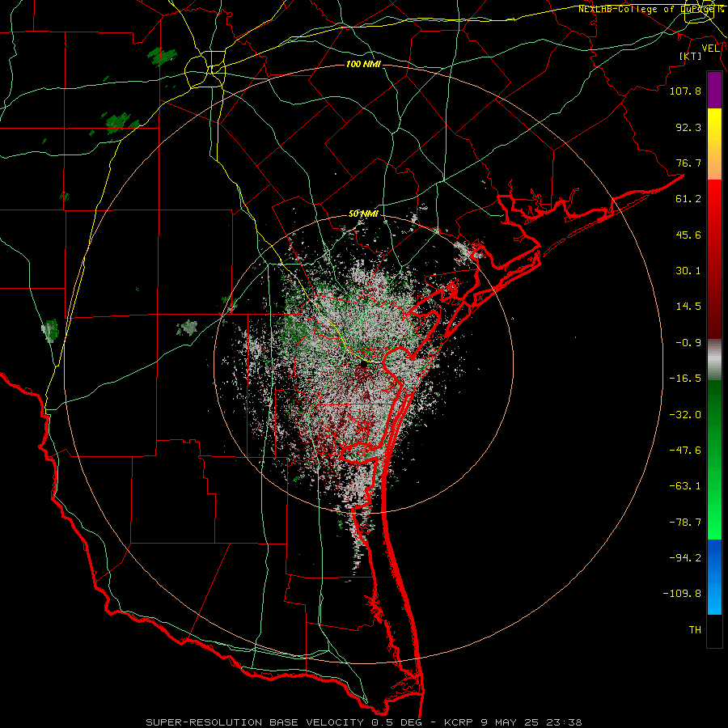Image resolution: width=728 pixels, height=728 pixels.
Task: Click the 76.7 velocity scale value
Action: pyautogui.click(x=688, y=163)
